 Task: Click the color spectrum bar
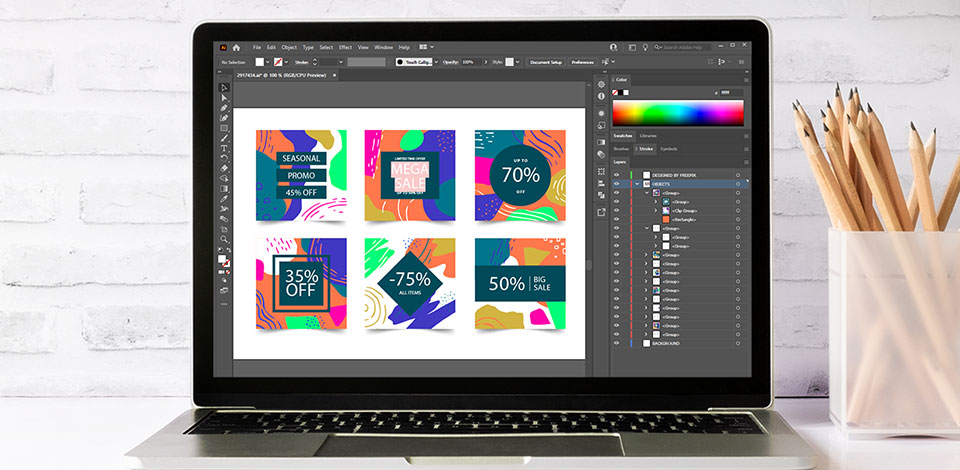tap(678, 113)
